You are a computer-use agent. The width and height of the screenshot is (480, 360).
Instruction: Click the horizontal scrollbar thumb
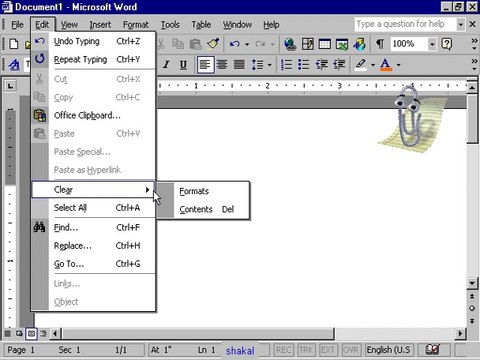tap(198, 333)
